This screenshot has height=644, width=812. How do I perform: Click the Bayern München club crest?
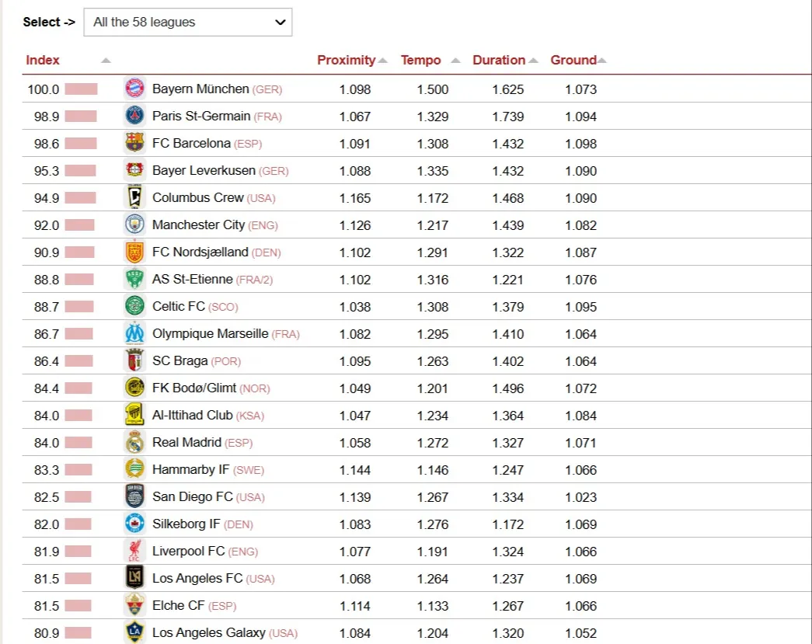coord(135,89)
